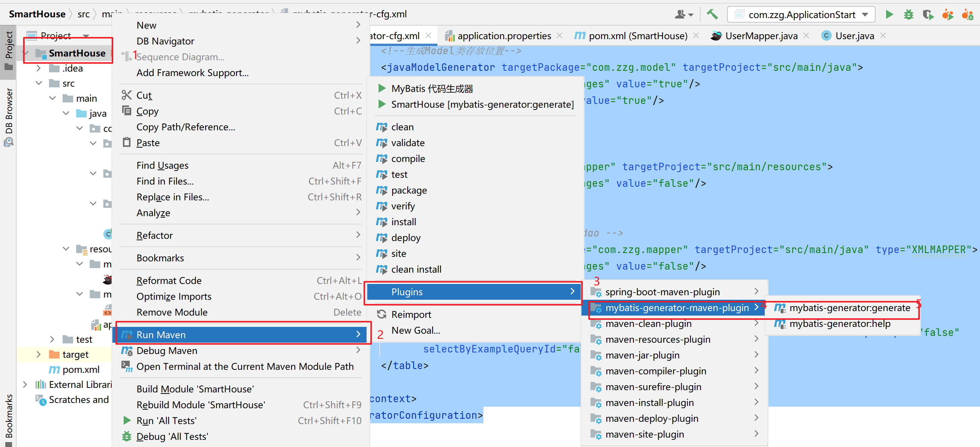This screenshot has height=447, width=980.
Task: Select the target folder in the project tree
Action: click(x=75, y=354)
